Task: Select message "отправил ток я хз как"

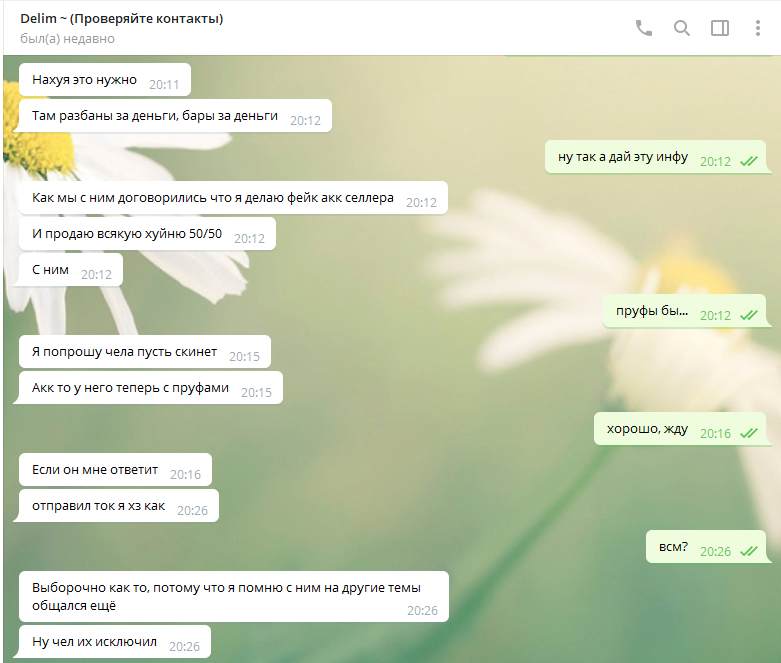Action: tap(99, 506)
